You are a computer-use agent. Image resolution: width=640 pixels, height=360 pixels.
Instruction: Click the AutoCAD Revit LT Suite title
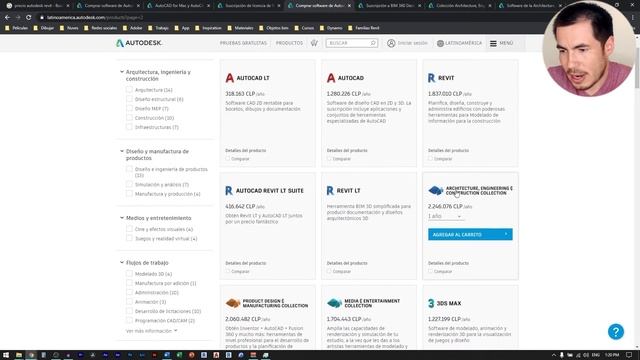click(270, 191)
